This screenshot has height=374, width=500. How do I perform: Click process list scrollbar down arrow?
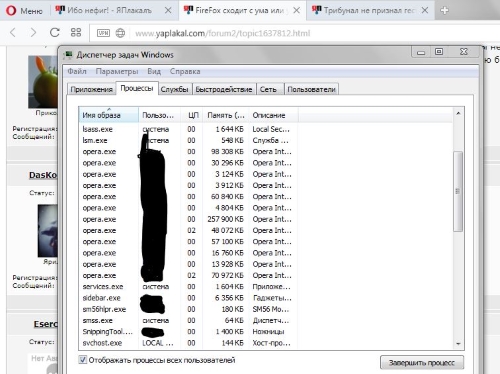[458, 344]
